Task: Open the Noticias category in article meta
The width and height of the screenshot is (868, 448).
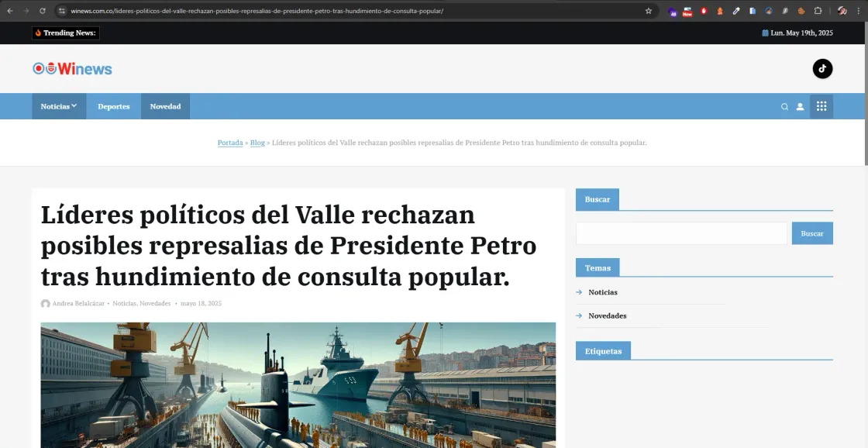Action: (124, 304)
